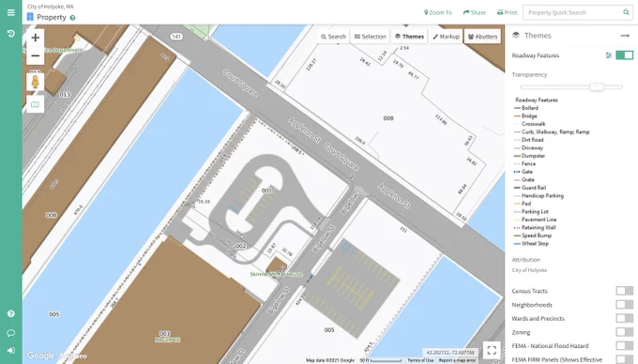
Task: Click parcel 003 label on building
Action: point(164,333)
